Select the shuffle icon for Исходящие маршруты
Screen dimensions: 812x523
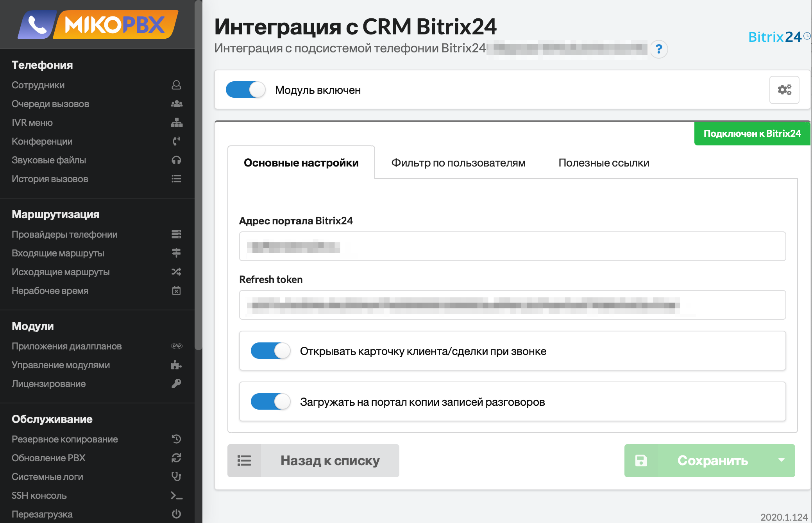click(x=177, y=271)
